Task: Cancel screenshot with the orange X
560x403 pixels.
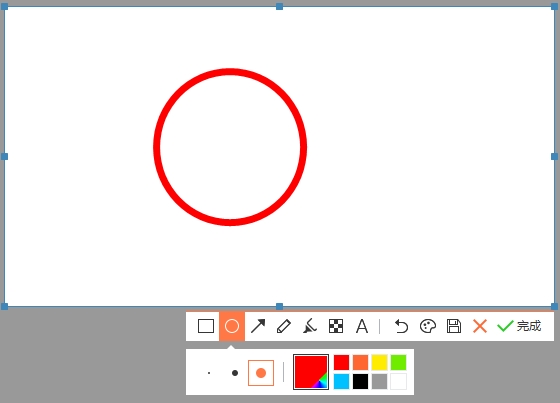Action: coord(480,326)
